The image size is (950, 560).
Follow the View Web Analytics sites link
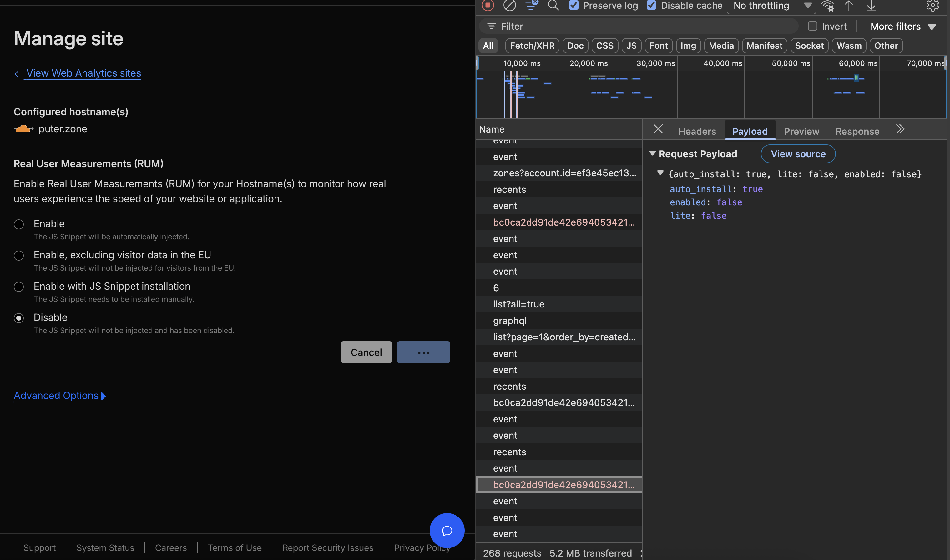point(83,73)
